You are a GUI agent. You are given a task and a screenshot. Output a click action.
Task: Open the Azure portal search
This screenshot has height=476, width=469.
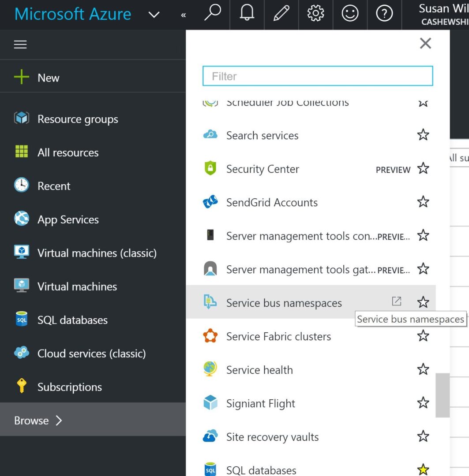pyautogui.click(x=212, y=13)
